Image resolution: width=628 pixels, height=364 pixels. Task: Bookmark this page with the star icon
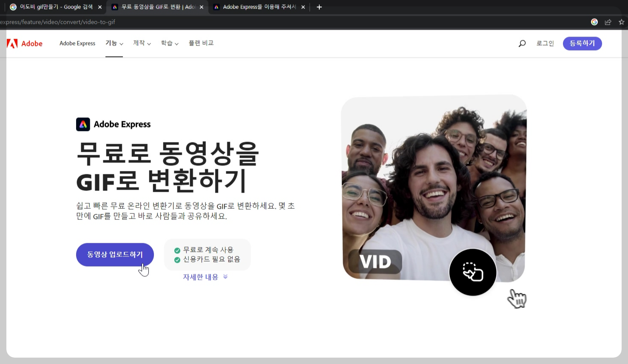tap(622, 22)
